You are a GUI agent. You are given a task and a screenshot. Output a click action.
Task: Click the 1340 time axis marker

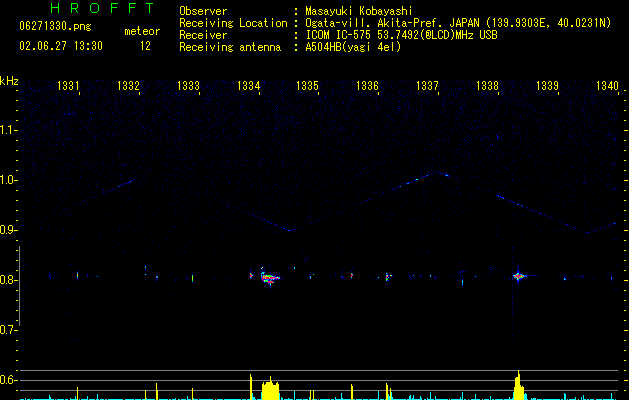607,85
